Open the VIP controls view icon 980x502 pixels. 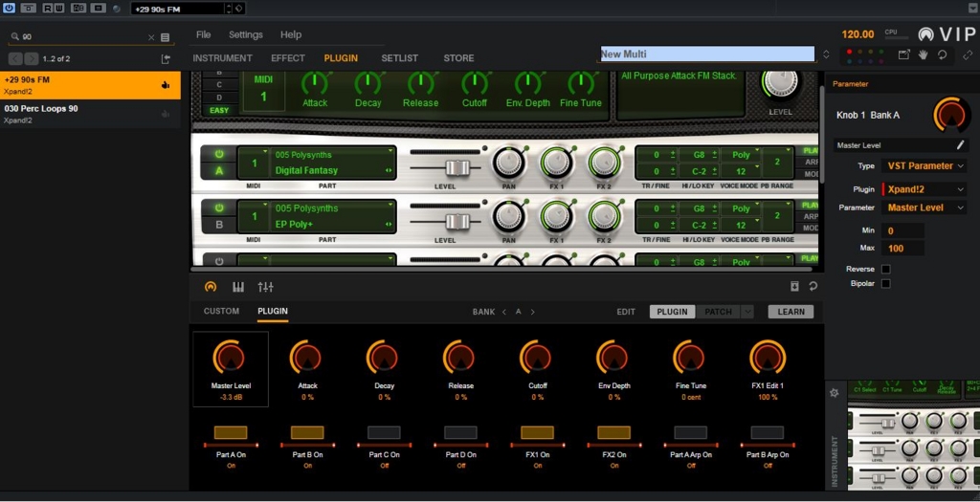[x=211, y=287]
